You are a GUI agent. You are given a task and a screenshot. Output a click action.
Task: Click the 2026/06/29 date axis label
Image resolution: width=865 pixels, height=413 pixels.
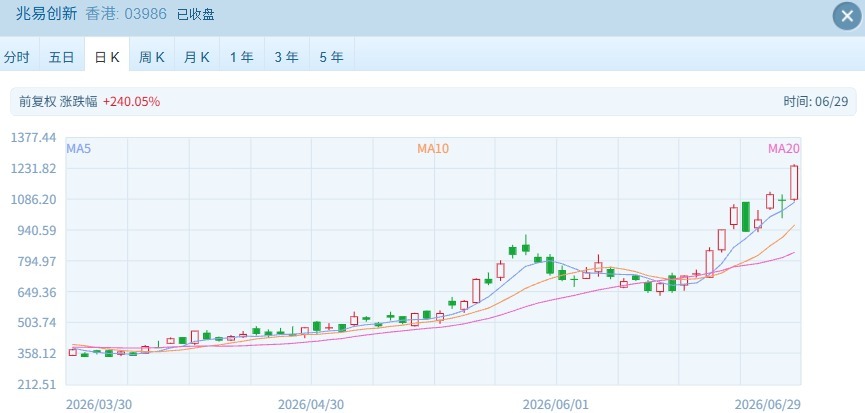[x=767, y=404]
